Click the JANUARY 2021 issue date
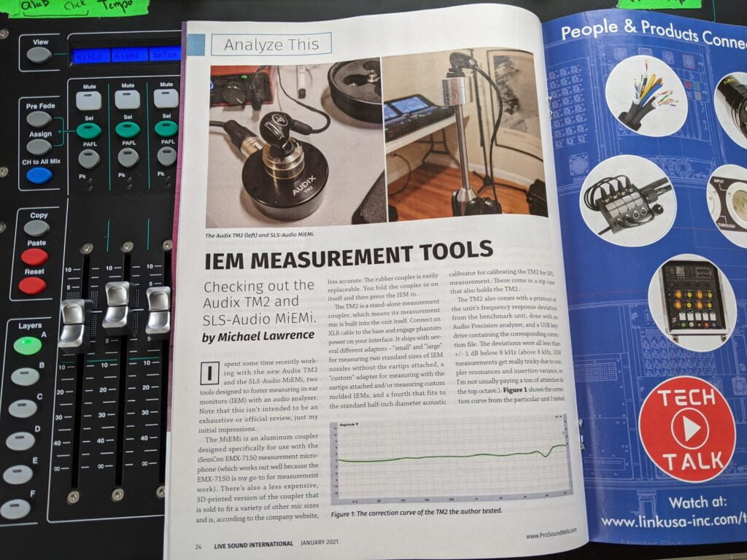Screen dimensions: 747x560 (320, 542)
